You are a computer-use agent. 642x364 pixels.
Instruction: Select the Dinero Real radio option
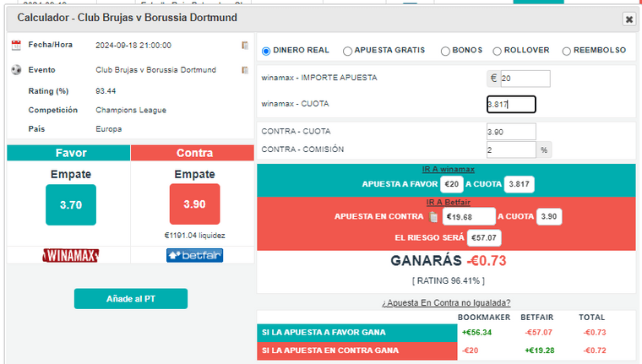tap(267, 51)
